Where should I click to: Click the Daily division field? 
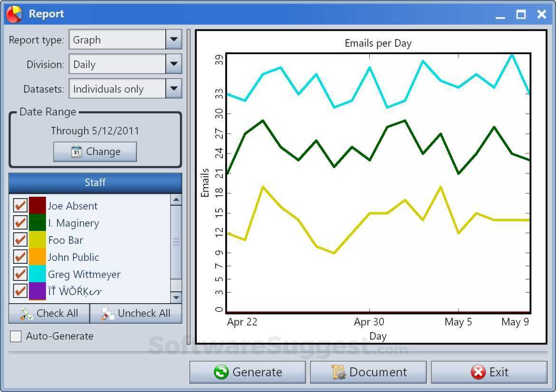(117, 64)
